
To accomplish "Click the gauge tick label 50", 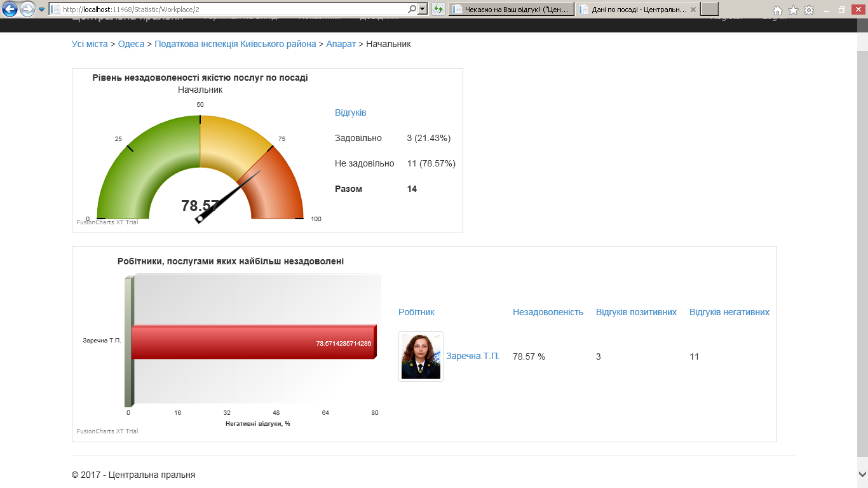I will pyautogui.click(x=200, y=104).
